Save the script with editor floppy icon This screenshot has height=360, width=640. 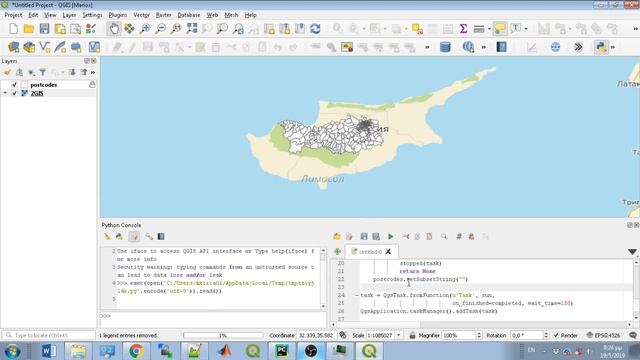coord(364,236)
